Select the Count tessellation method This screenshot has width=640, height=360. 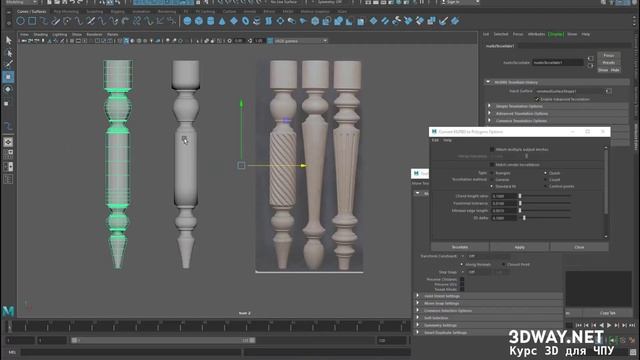click(x=545, y=180)
